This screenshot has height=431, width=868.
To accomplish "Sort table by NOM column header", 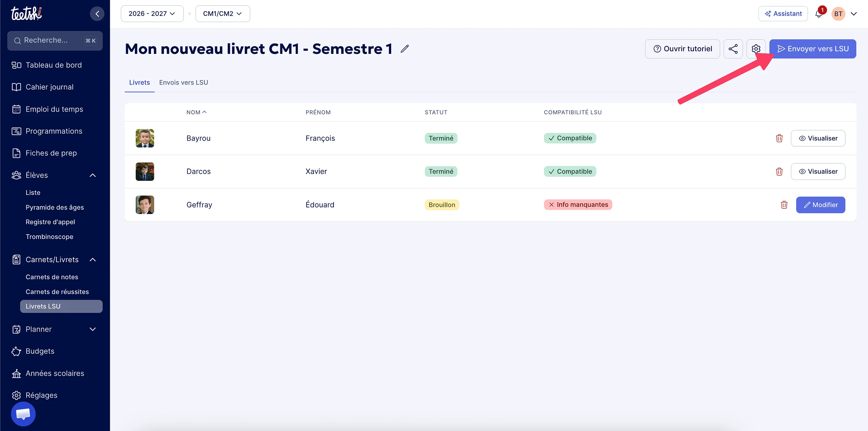I will 196,112.
